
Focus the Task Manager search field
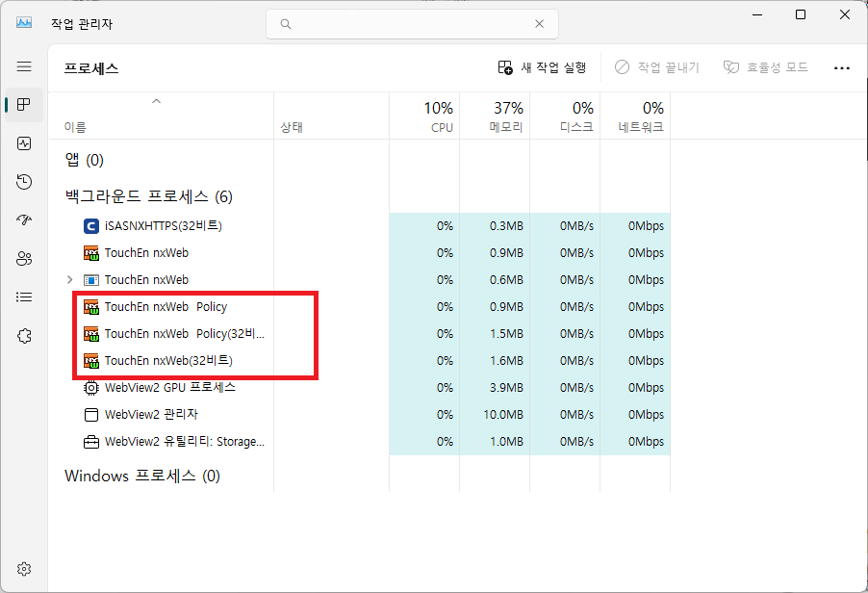412,24
